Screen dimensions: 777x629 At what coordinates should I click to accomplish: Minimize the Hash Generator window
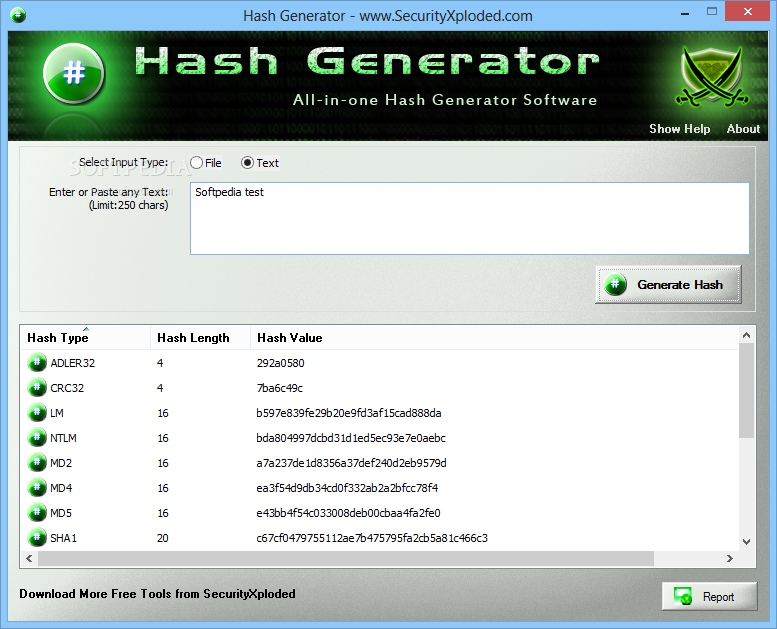pyautogui.click(x=685, y=12)
